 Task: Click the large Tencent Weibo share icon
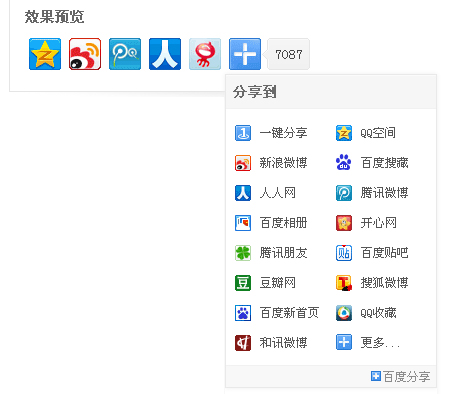(x=125, y=54)
